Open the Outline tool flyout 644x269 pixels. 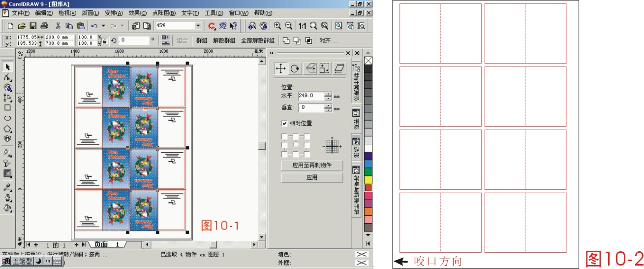[7, 198]
